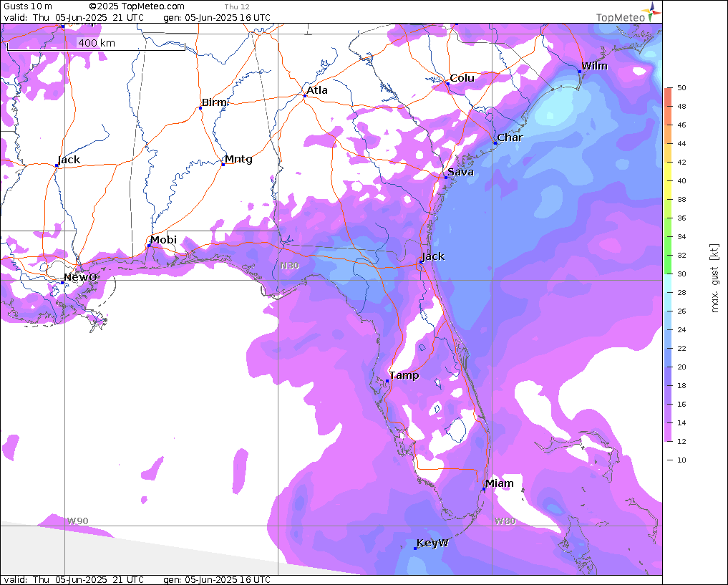Click the green legend segment near 32
This screenshot has width=728, height=585.
pyautogui.click(x=668, y=256)
